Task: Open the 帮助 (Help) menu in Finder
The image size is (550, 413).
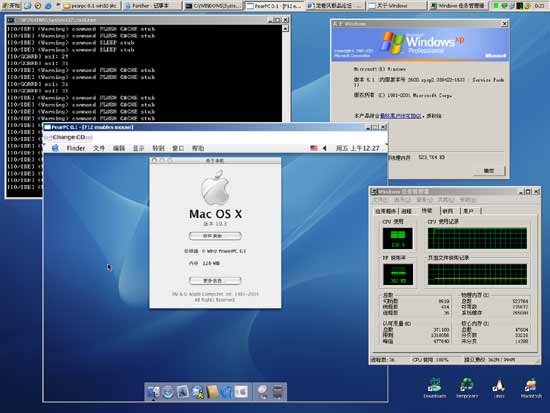Action: [x=198, y=148]
